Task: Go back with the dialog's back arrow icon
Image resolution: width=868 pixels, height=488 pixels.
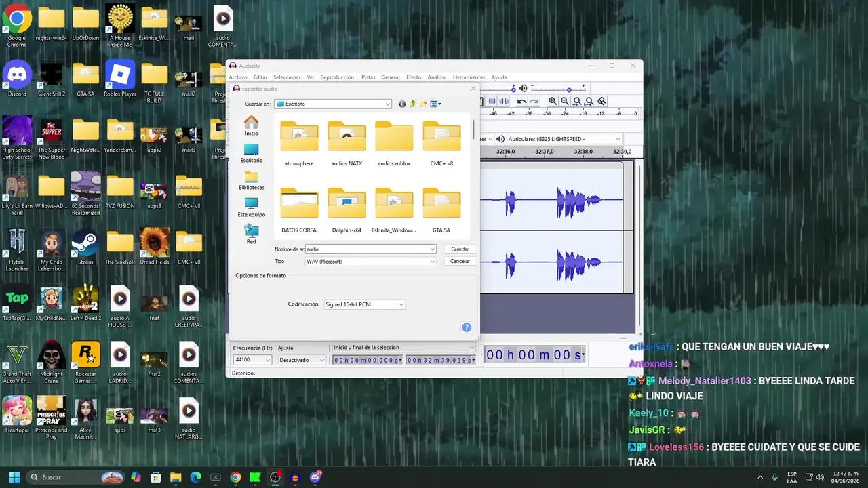Action: tap(402, 104)
